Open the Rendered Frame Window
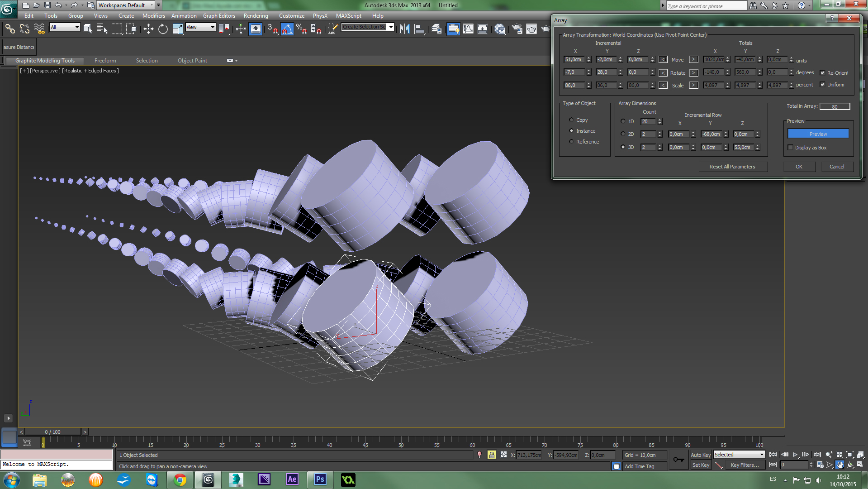The height and width of the screenshot is (489, 868). tap(531, 29)
